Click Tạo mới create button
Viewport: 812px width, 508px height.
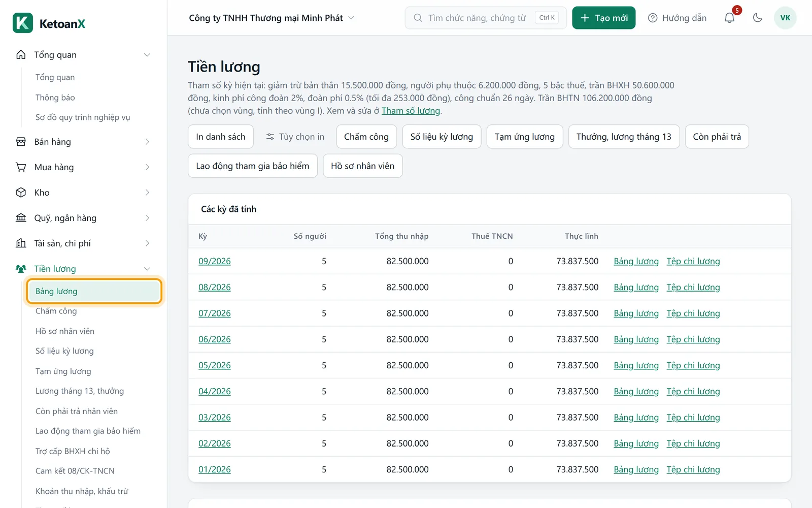[x=603, y=18]
